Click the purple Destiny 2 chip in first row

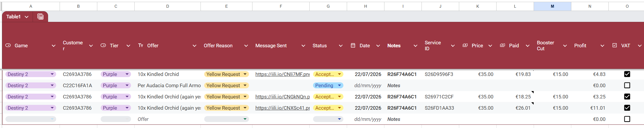(31, 74)
